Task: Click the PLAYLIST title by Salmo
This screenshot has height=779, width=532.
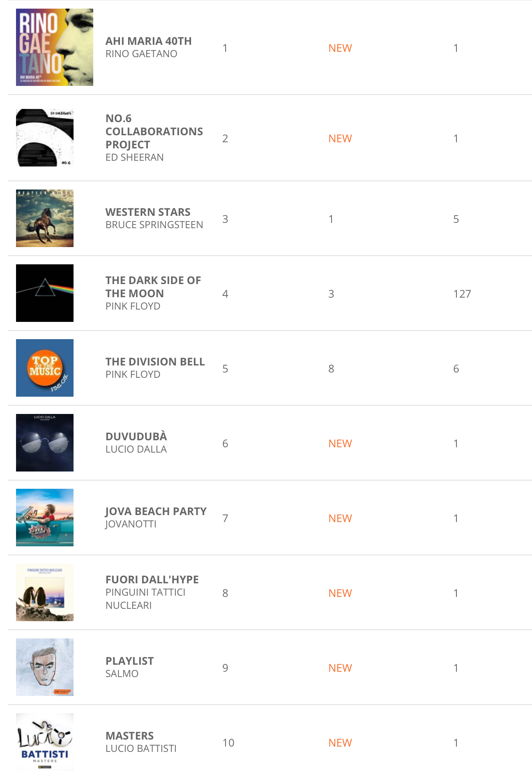Action: coord(129,661)
